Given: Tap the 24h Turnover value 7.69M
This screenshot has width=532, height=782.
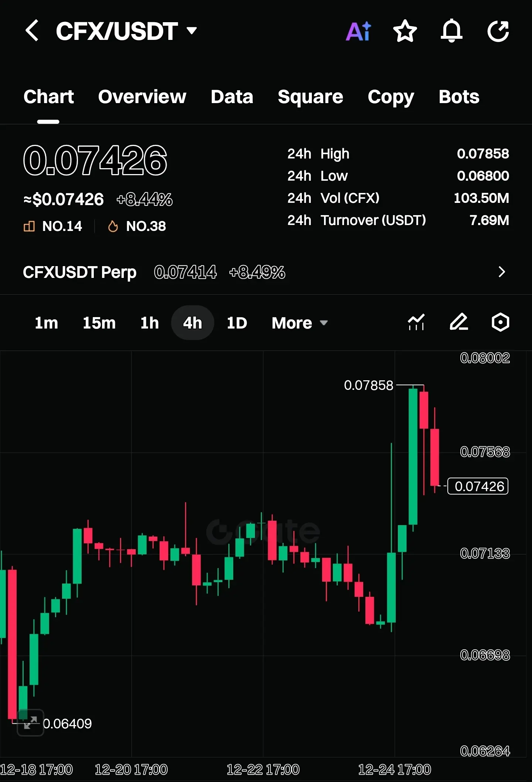Looking at the screenshot, I should (489, 220).
